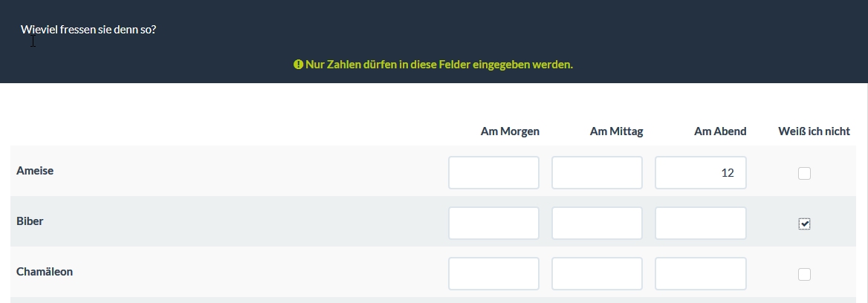
Task: Uncheck 'Weiß ich nicht' for Biber
Action: [804, 224]
